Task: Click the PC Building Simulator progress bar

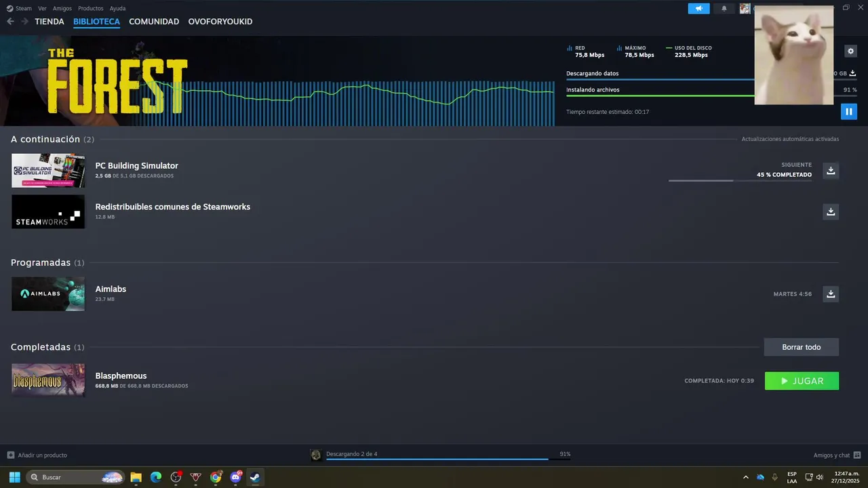Action: point(740,180)
